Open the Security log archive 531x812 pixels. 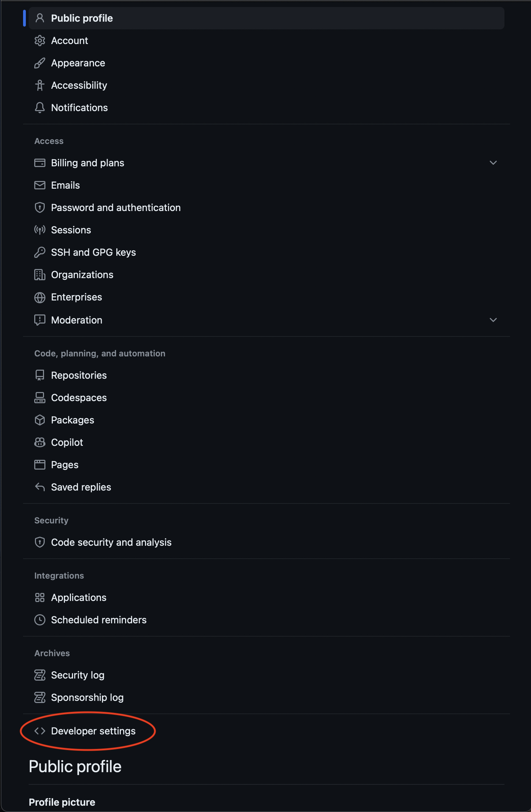point(78,675)
